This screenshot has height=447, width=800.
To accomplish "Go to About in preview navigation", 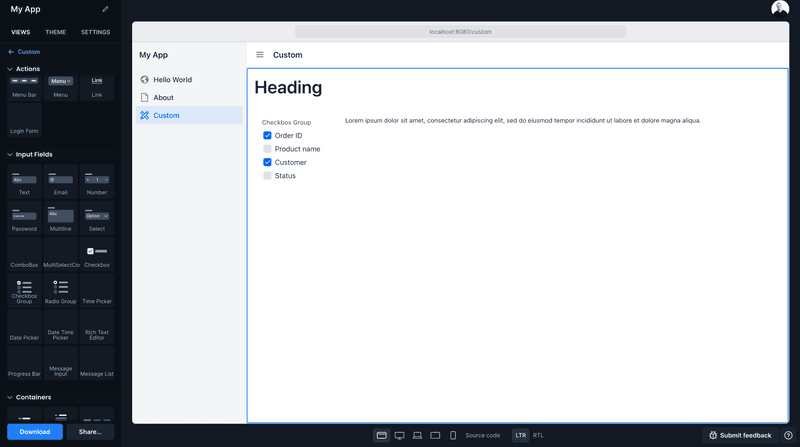I will [x=189, y=97].
